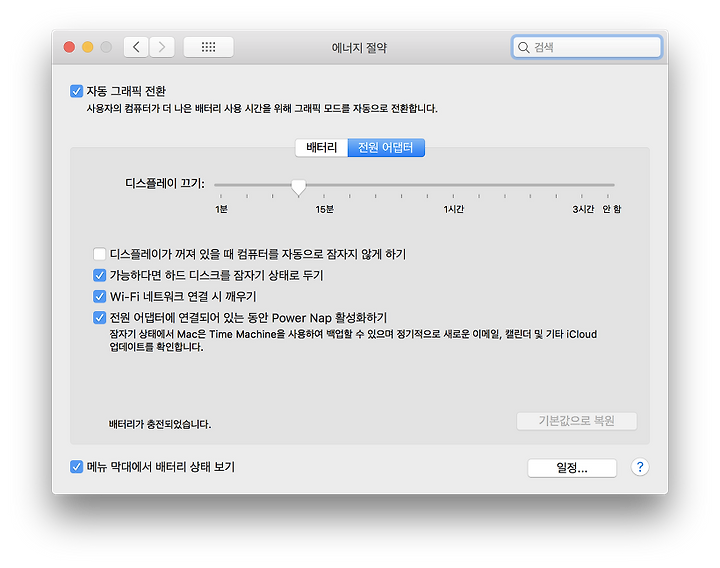720x568 pixels.
Task: Open help with the question mark button
Action: tap(640, 467)
